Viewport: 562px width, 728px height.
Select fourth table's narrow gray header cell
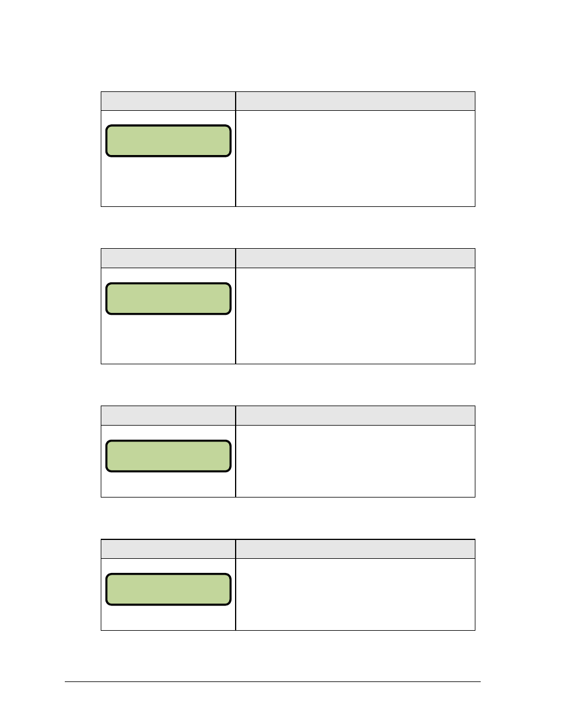(168, 549)
